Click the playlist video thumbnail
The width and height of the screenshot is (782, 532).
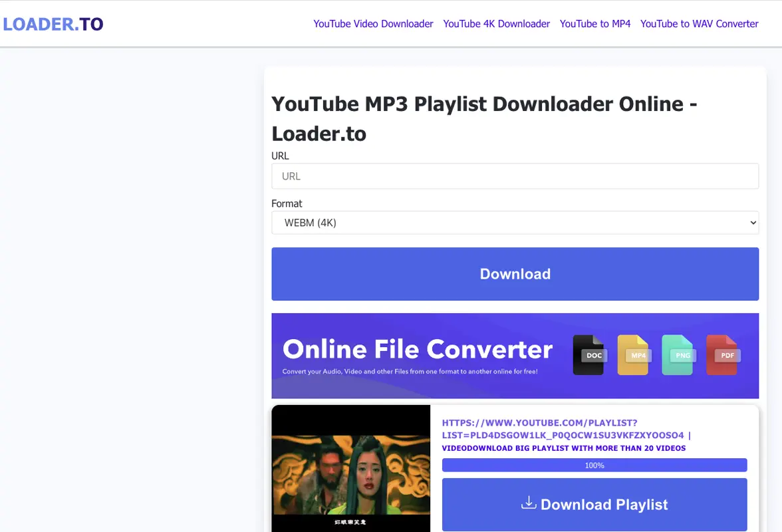[x=350, y=469]
